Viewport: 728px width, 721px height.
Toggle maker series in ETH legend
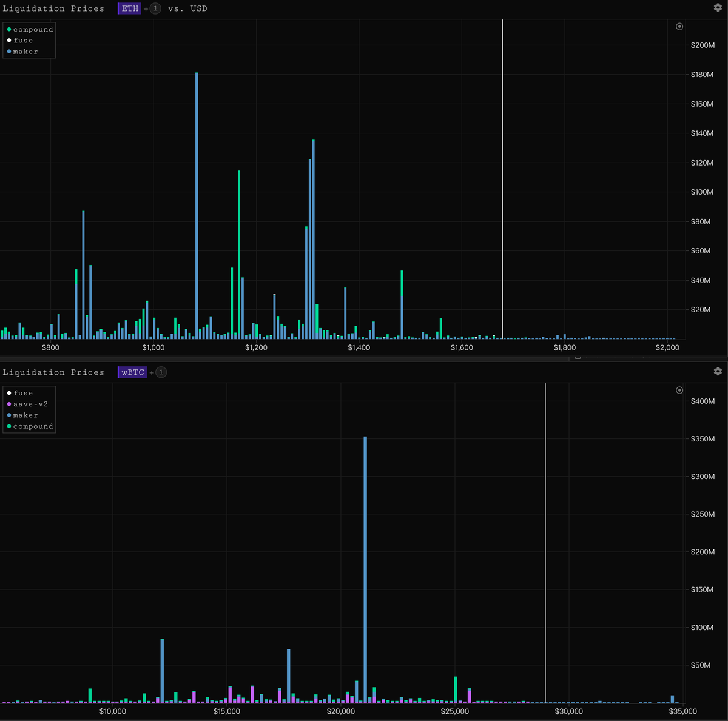[22, 52]
